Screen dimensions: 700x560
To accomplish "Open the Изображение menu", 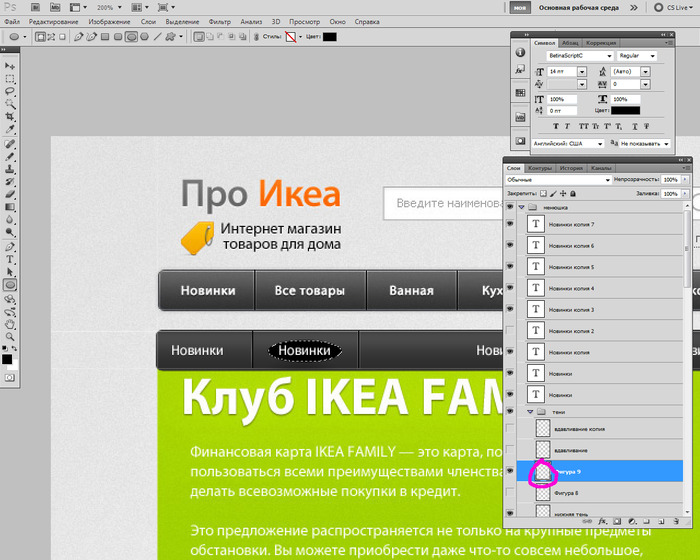I will (x=109, y=21).
